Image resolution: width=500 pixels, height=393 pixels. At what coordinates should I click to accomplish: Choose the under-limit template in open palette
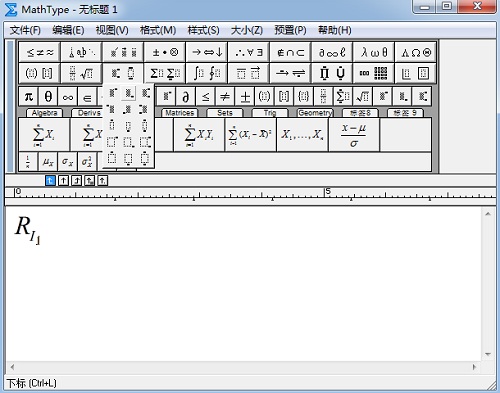tap(128, 125)
